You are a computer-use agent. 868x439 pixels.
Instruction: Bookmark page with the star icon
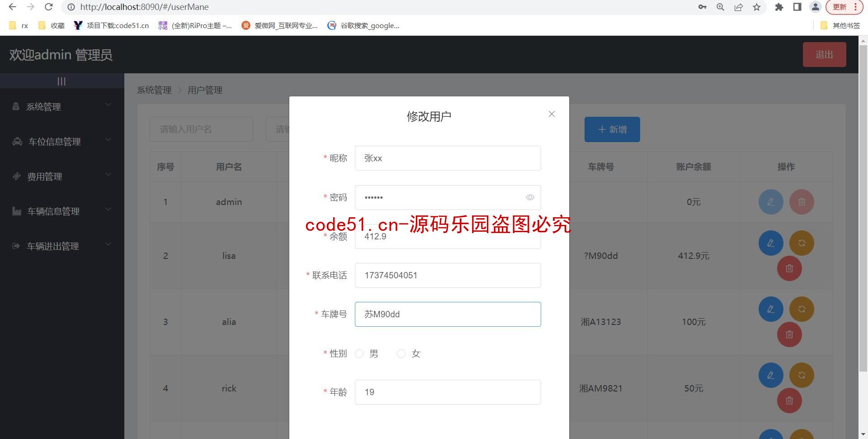pos(756,7)
